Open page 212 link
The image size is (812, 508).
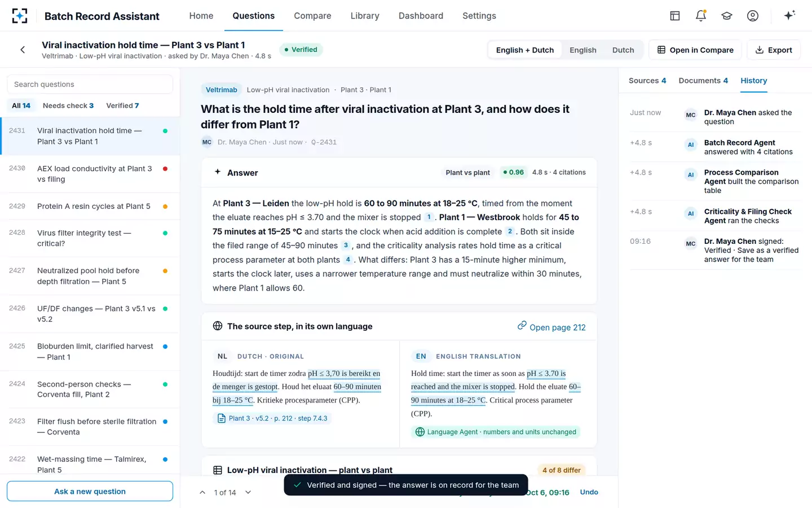pyautogui.click(x=551, y=327)
